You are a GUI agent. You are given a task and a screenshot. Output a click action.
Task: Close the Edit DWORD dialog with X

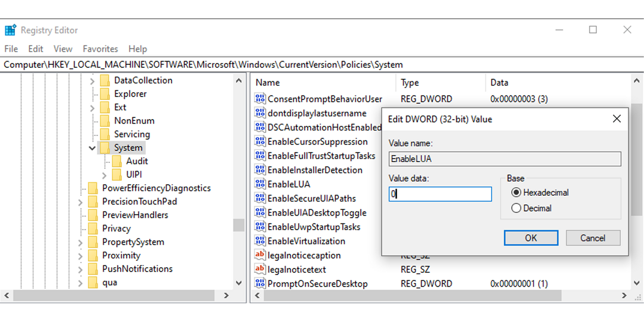[x=617, y=119]
